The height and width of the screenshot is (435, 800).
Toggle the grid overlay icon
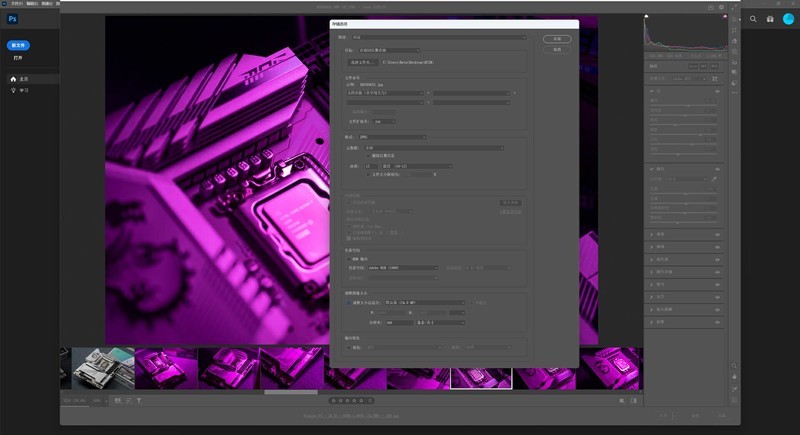(734, 400)
